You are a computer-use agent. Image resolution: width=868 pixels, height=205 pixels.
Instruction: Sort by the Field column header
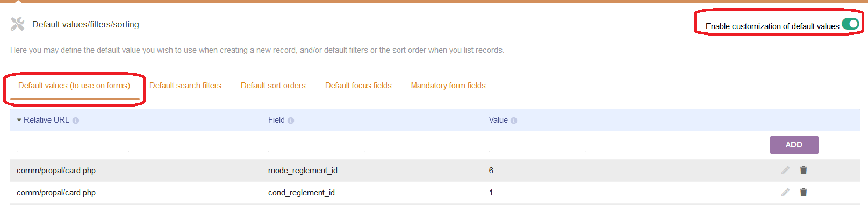click(276, 120)
